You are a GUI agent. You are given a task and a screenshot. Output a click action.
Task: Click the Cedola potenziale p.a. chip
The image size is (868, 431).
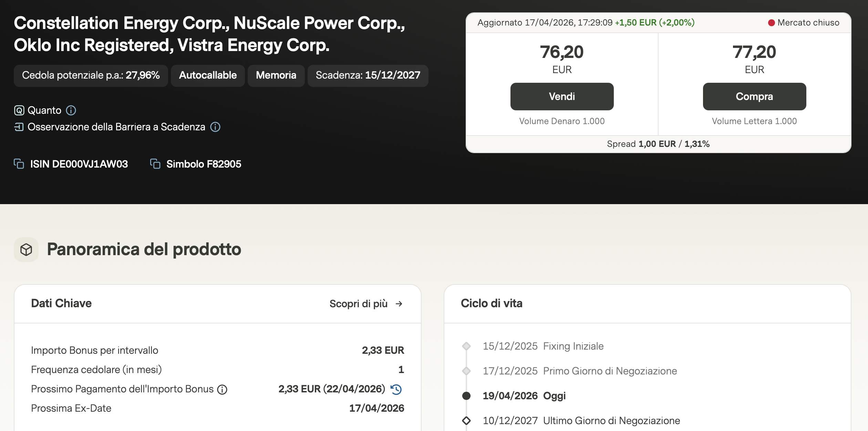coord(91,76)
